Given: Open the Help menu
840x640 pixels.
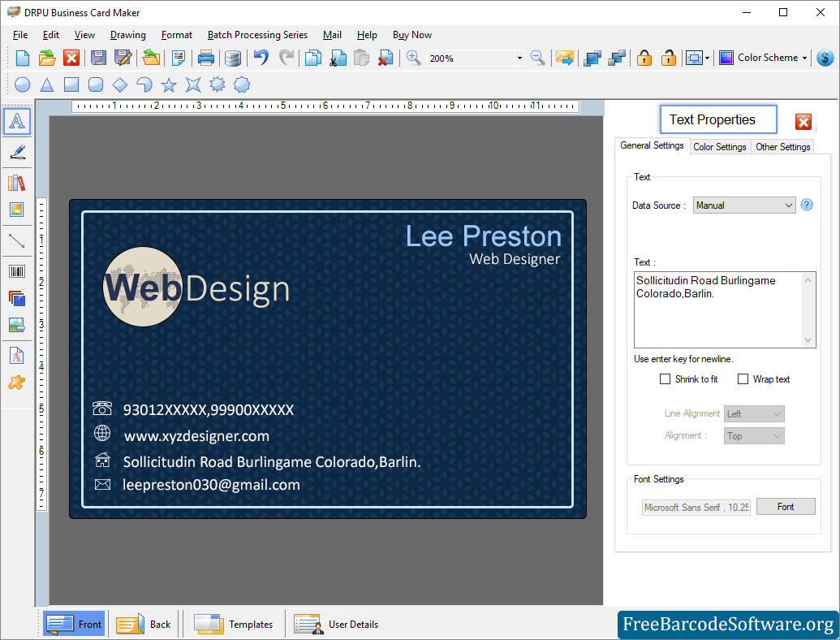Looking at the screenshot, I should pos(367,35).
